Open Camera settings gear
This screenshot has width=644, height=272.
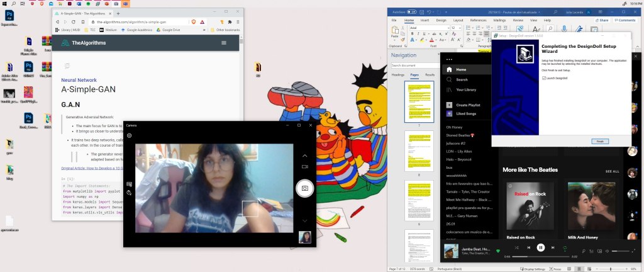tap(129, 135)
